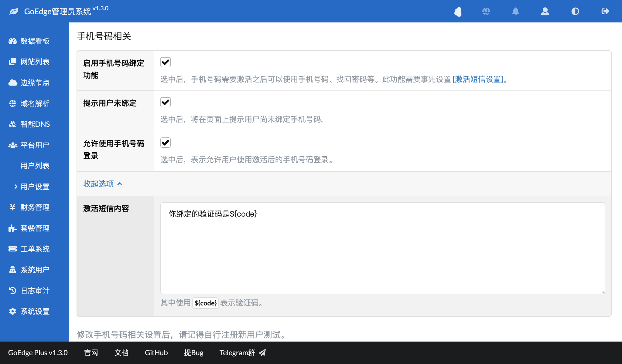The image size is (622, 364).
Task: Expand the 用户设置 submenu chevron
Action: pyautogui.click(x=16, y=187)
